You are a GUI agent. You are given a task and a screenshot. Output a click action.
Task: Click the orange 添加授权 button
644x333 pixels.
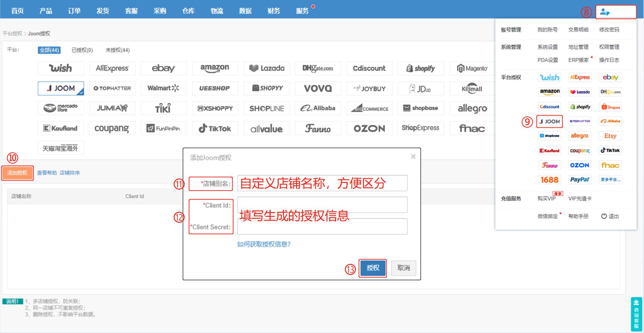tap(17, 173)
